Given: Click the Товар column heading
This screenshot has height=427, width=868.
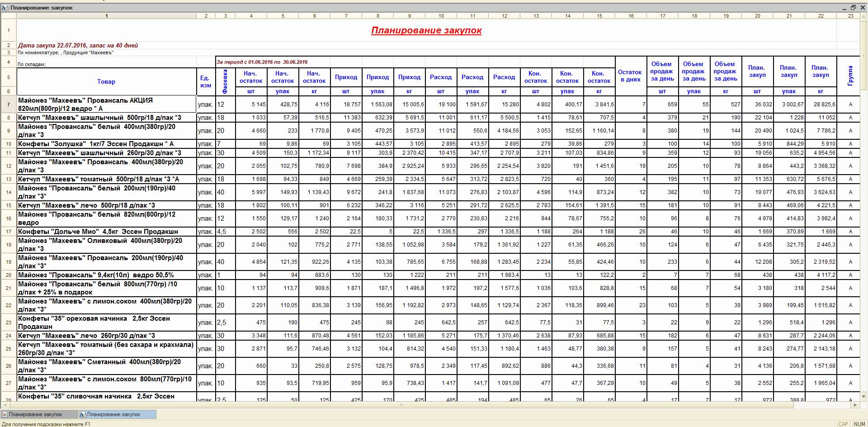Looking at the screenshot, I should coord(106,81).
